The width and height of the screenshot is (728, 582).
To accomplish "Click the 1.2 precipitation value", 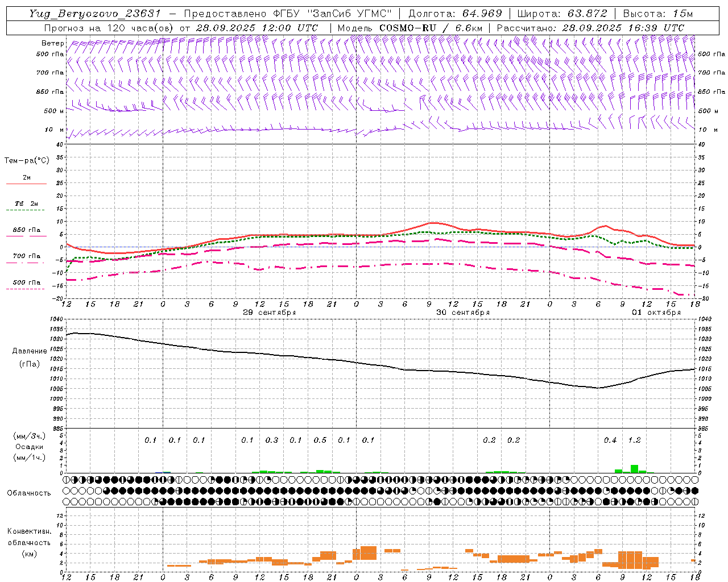I will pyautogui.click(x=634, y=440).
